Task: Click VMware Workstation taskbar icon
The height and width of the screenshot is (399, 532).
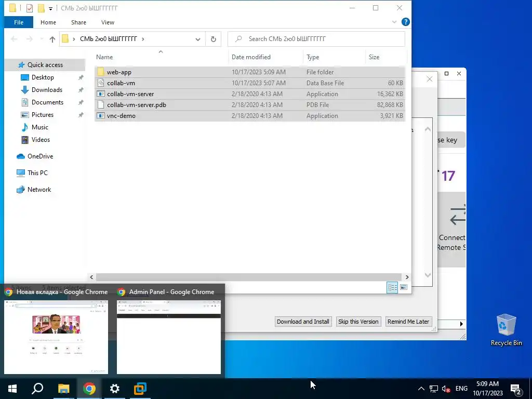Action: click(140, 389)
